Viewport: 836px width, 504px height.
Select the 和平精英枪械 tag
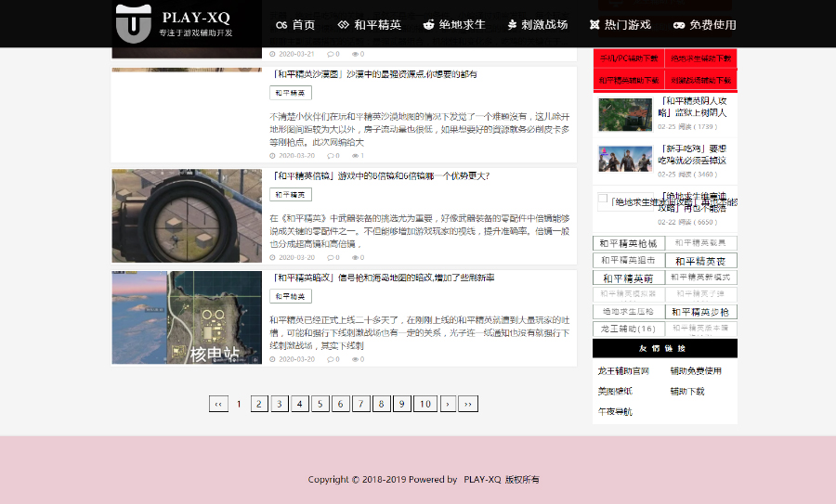click(629, 243)
